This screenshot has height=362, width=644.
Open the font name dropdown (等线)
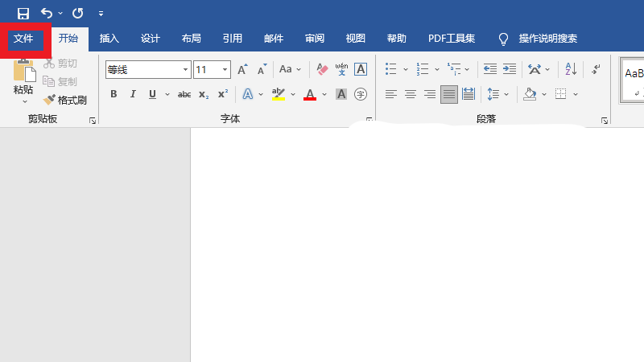coord(185,70)
